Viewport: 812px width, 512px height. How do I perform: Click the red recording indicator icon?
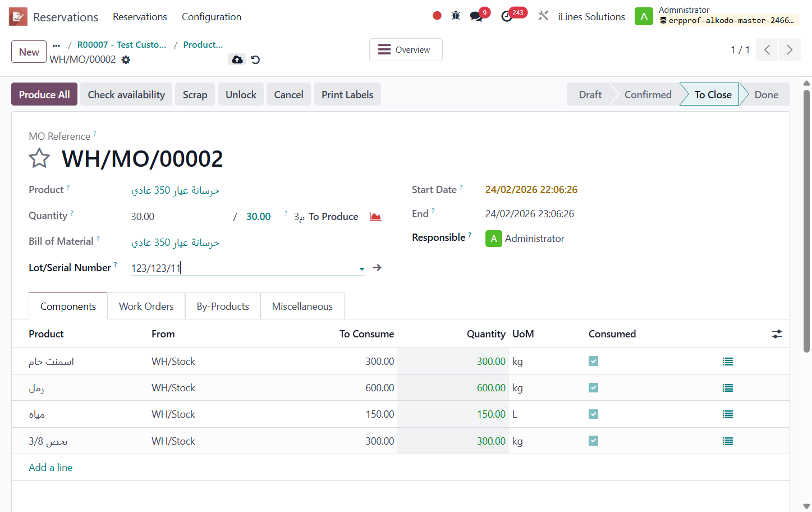(437, 16)
